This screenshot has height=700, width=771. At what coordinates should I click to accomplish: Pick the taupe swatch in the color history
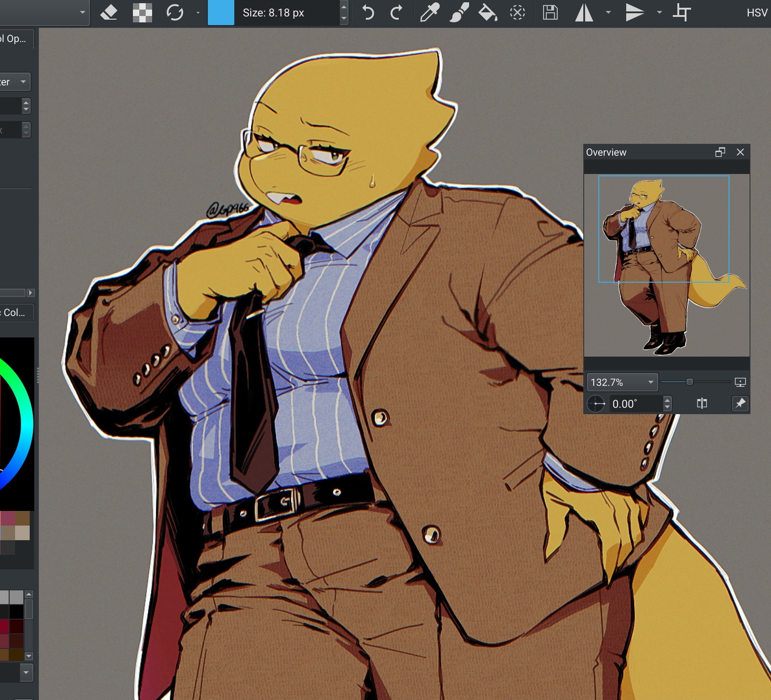[x=8, y=533]
